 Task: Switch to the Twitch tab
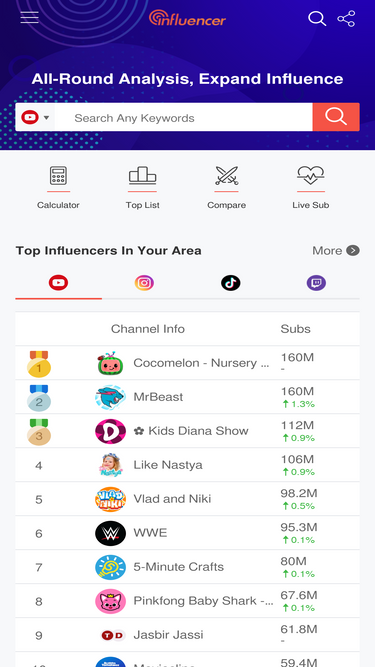point(316,283)
